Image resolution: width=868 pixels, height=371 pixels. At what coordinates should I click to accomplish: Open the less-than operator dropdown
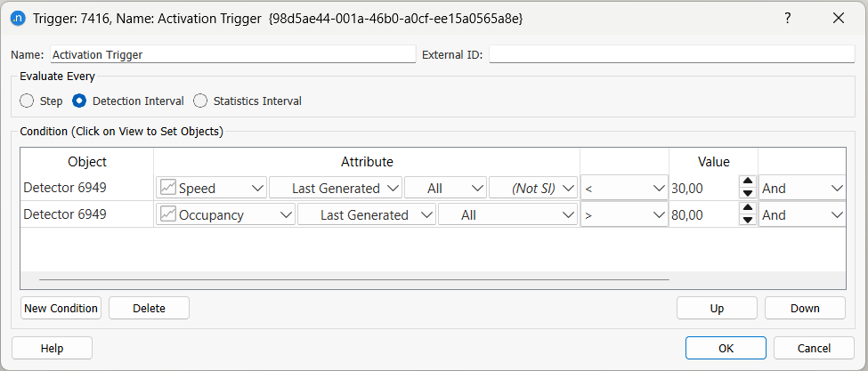click(624, 188)
